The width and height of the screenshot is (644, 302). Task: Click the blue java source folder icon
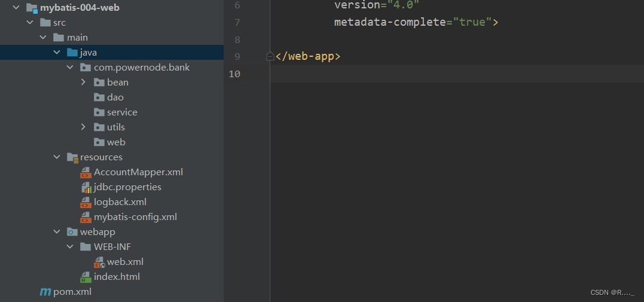point(72,53)
